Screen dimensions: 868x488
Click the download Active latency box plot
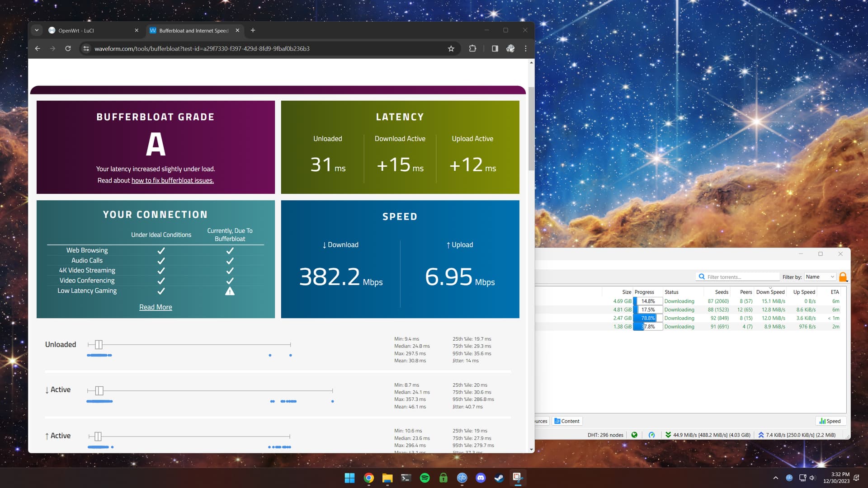(x=210, y=390)
